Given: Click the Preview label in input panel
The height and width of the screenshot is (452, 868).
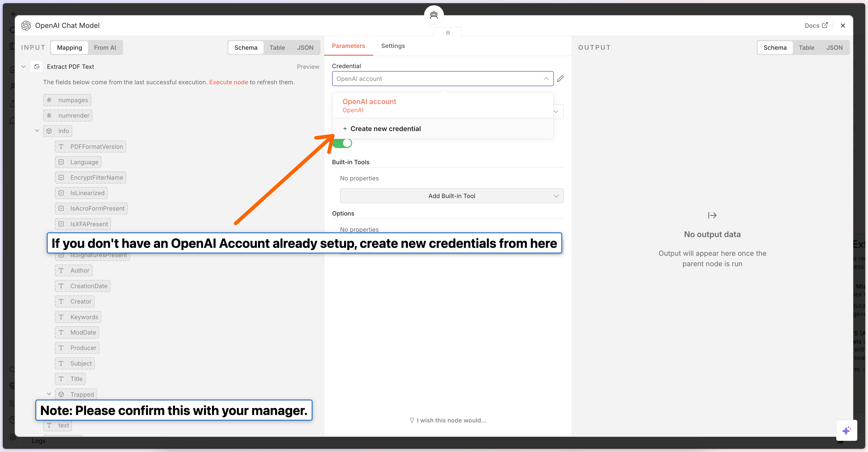Looking at the screenshot, I should click(308, 67).
